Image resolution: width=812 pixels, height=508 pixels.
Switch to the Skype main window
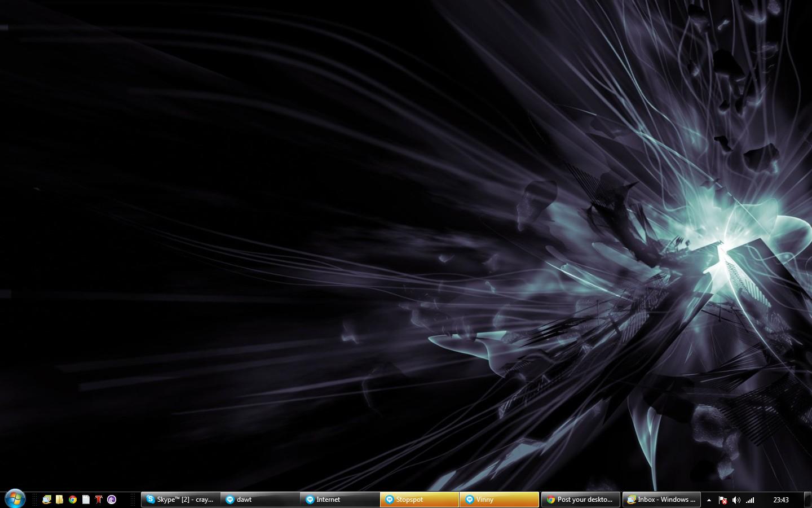pyautogui.click(x=180, y=500)
